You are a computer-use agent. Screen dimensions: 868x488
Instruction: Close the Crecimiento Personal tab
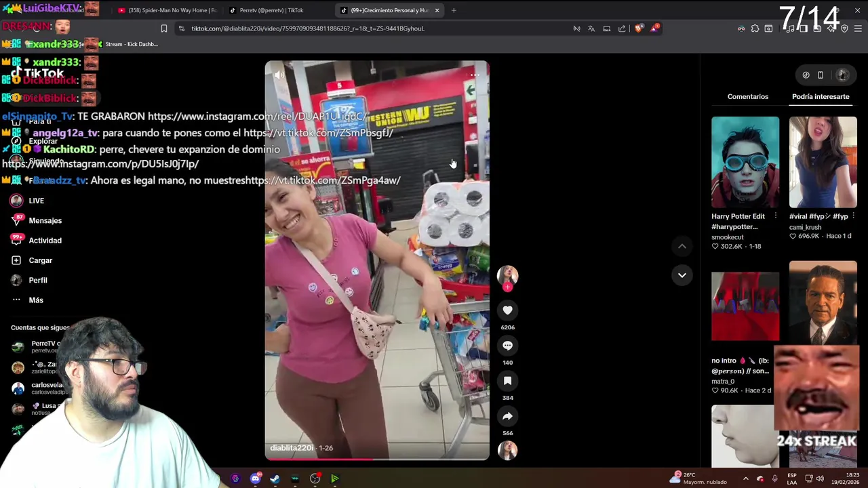coord(437,10)
